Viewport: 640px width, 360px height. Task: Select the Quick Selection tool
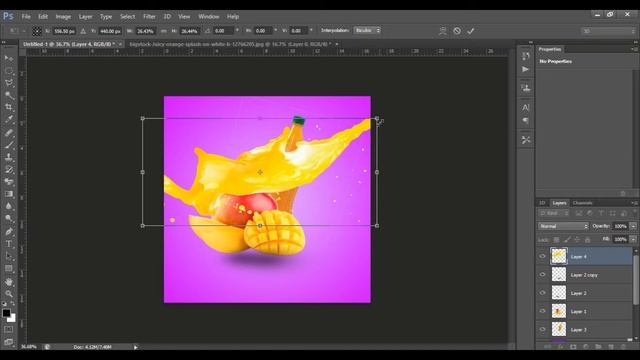coord(9,95)
